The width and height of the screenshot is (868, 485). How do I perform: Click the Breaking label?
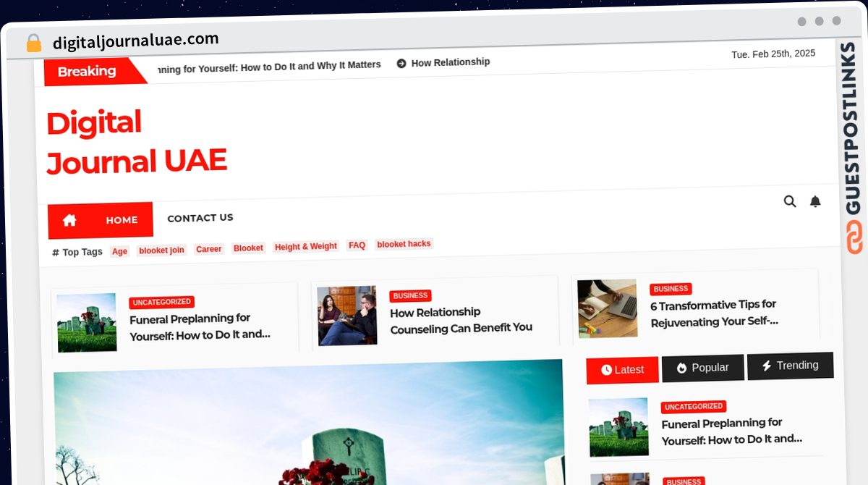coord(87,71)
